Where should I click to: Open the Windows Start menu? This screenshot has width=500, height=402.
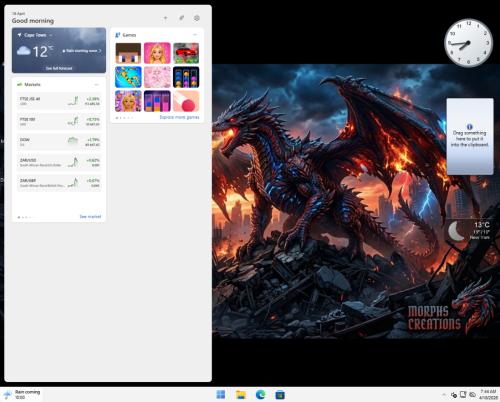[221, 395]
